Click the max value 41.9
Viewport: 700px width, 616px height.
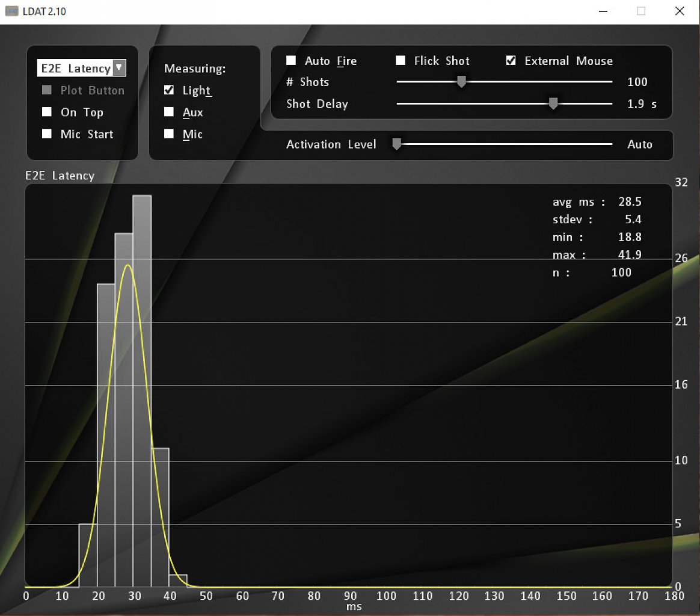click(630, 254)
